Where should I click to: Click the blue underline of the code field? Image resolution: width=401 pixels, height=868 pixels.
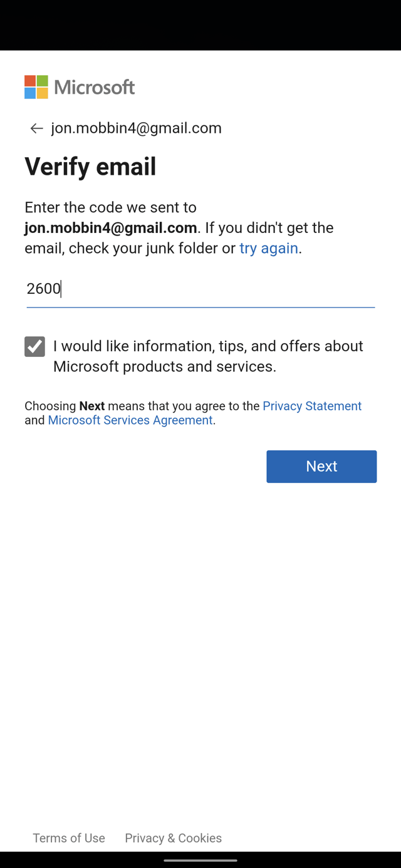click(200, 307)
